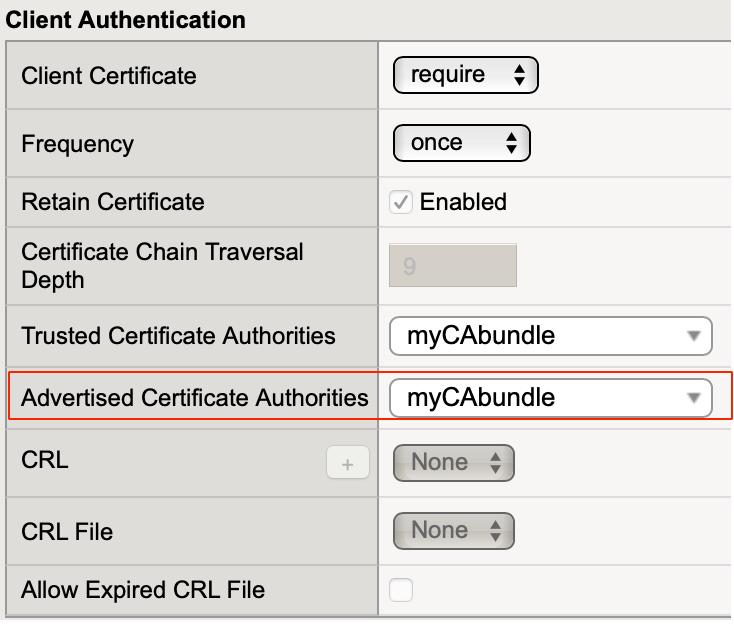
Task: Click stepper arrows on CRL File select
Action: (x=493, y=530)
